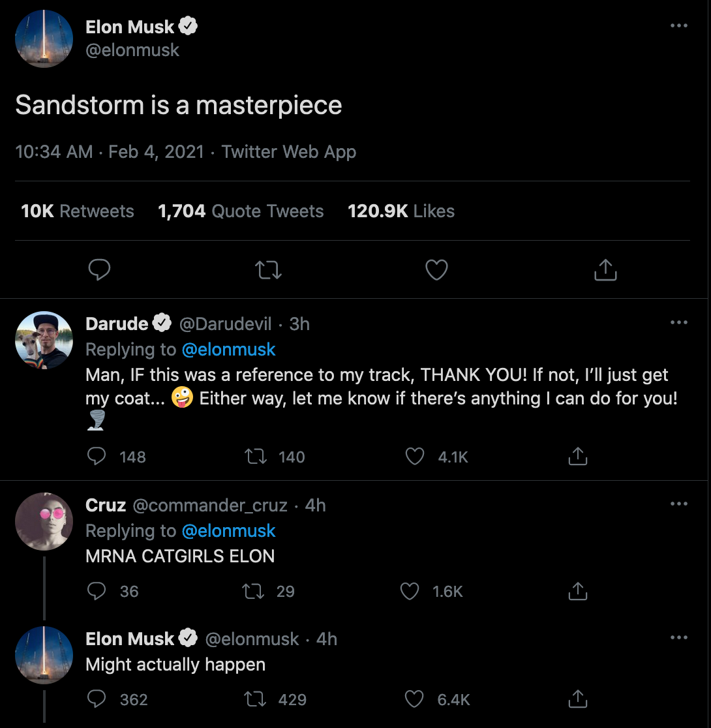711x728 pixels.
Task: Like Darude's reply tweet
Action: 415,457
